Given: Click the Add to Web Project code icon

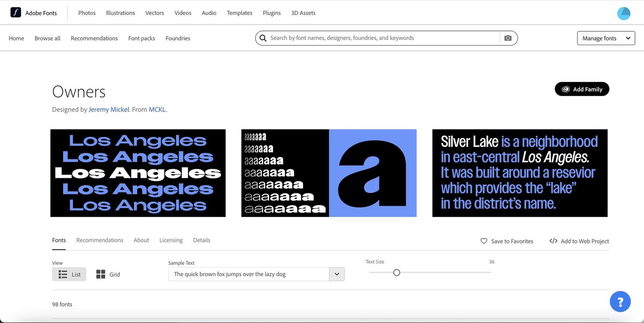Looking at the screenshot, I should coord(553,241).
